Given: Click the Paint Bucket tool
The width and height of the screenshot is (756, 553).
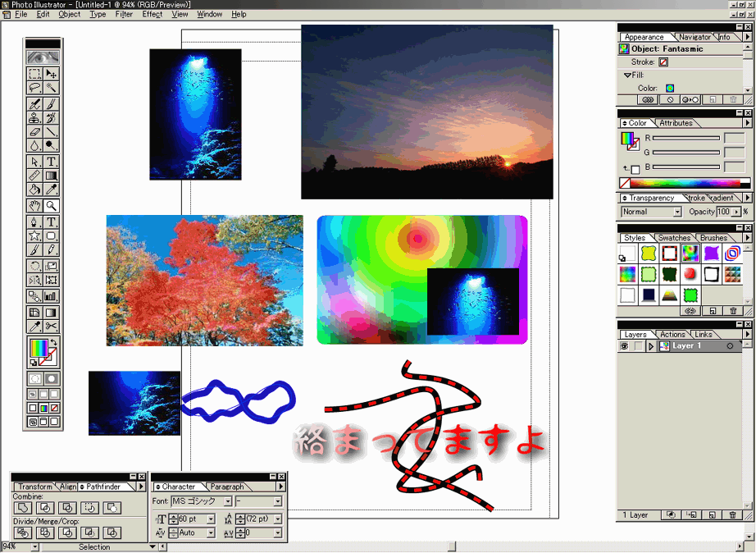Looking at the screenshot, I should 34,190.
